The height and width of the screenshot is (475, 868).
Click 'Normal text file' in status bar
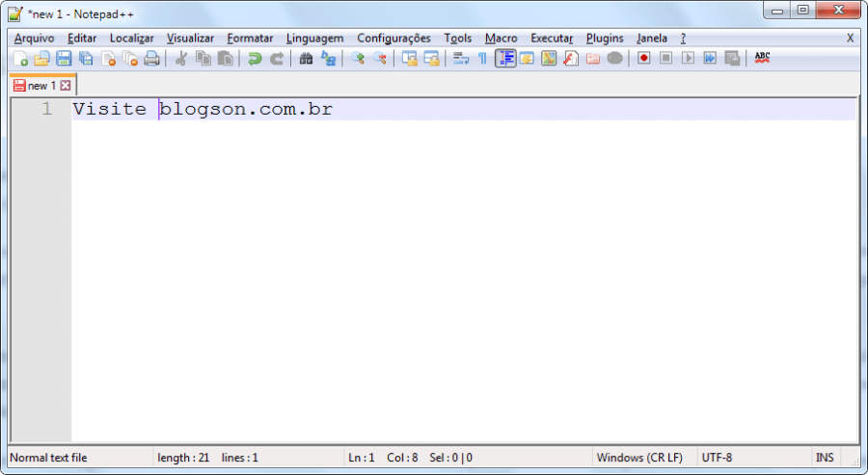click(x=49, y=458)
